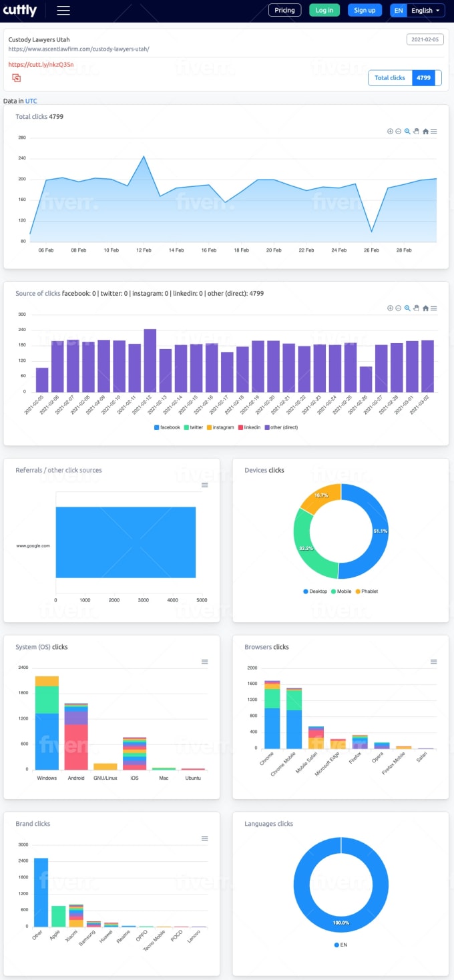
Task: Reset zoom with home icon on Source of clicks chart
Action: [x=425, y=308]
